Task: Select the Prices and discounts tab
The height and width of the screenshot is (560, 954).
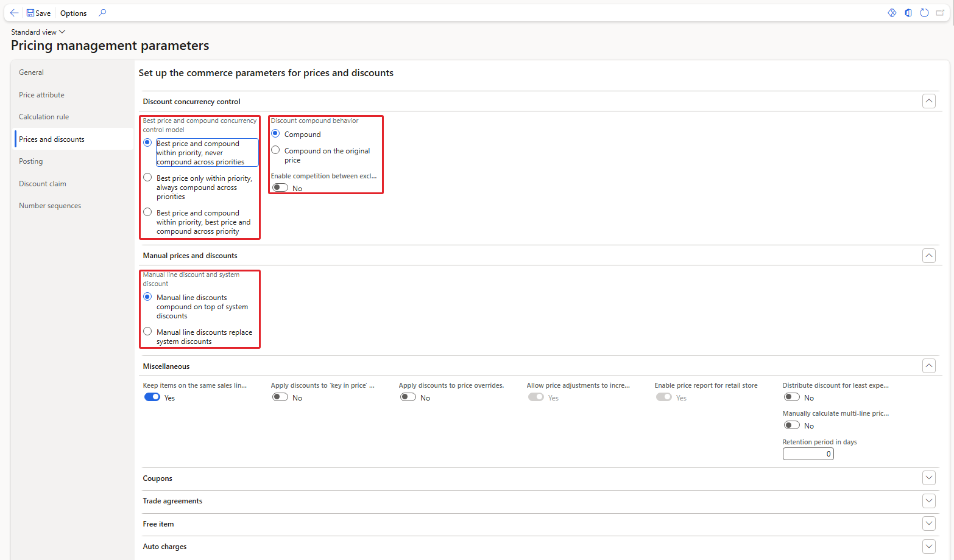Action: 74,139
